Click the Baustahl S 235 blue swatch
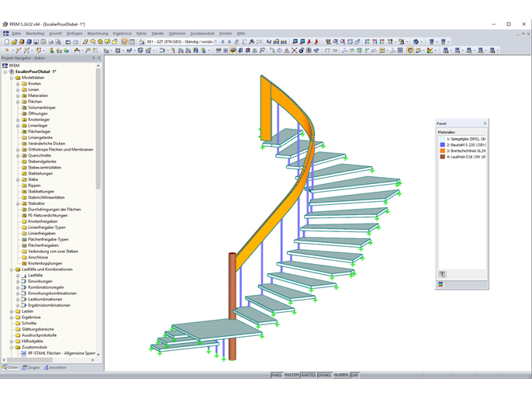This screenshot has width=532, height=399. tap(442, 144)
